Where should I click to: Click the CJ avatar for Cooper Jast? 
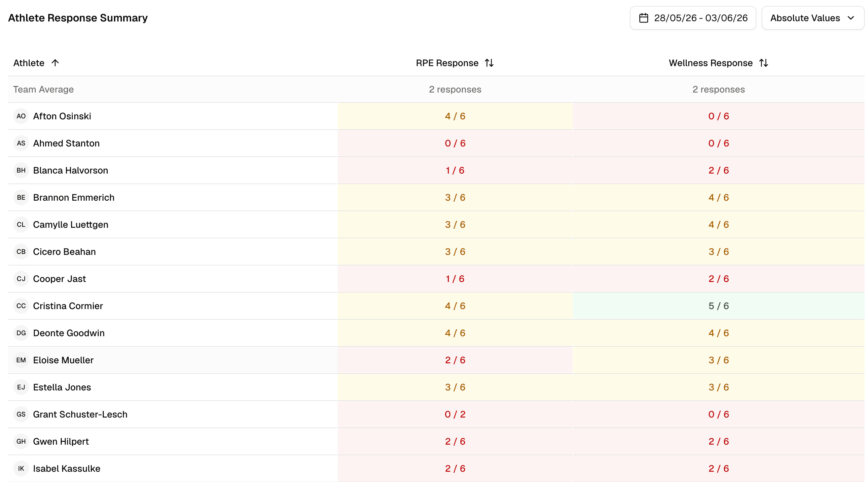tap(21, 279)
